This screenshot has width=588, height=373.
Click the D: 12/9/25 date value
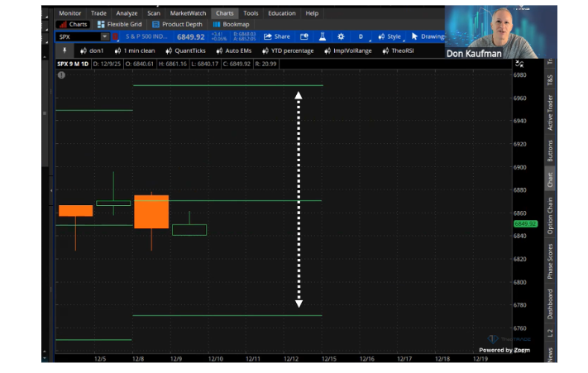pyautogui.click(x=107, y=64)
